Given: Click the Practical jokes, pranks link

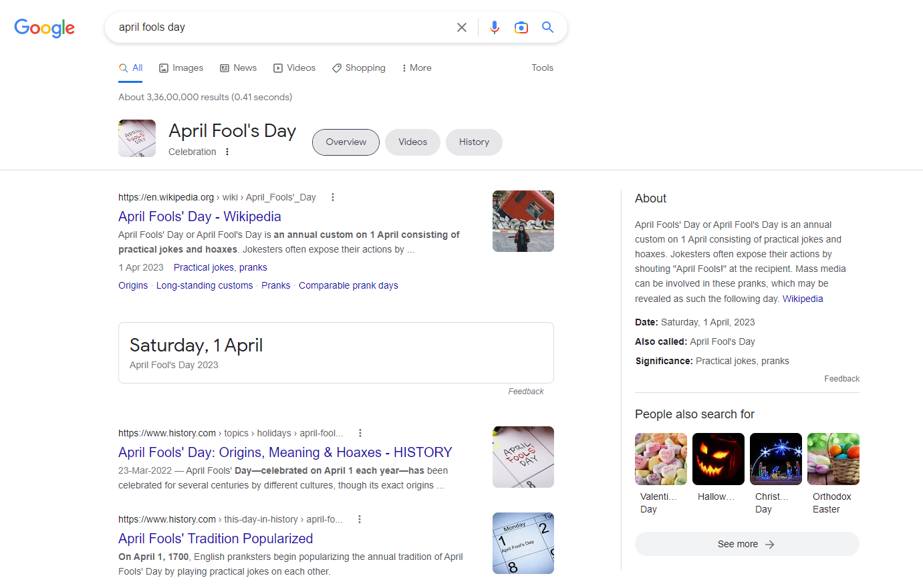Looking at the screenshot, I should pyautogui.click(x=220, y=267).
